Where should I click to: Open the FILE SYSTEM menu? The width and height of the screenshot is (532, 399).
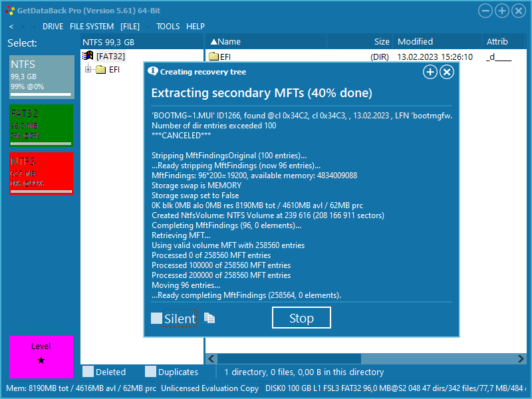tap(92, 27)
